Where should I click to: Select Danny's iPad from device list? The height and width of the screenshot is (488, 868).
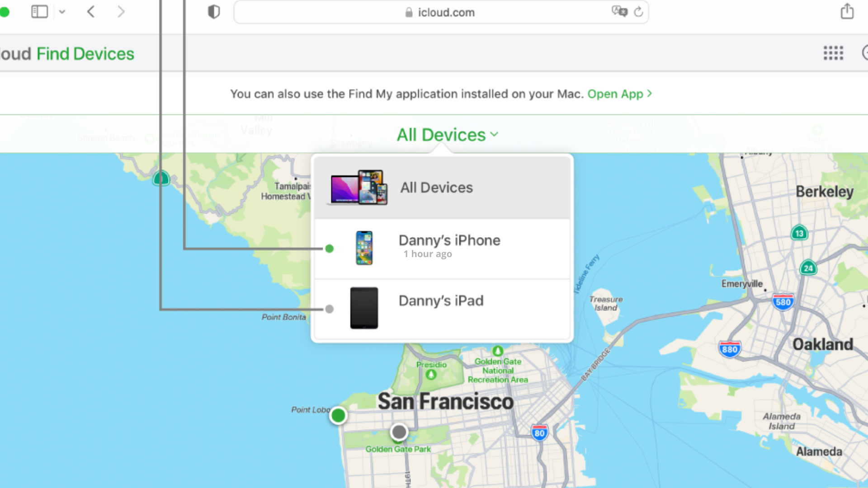tap(442, 308)
